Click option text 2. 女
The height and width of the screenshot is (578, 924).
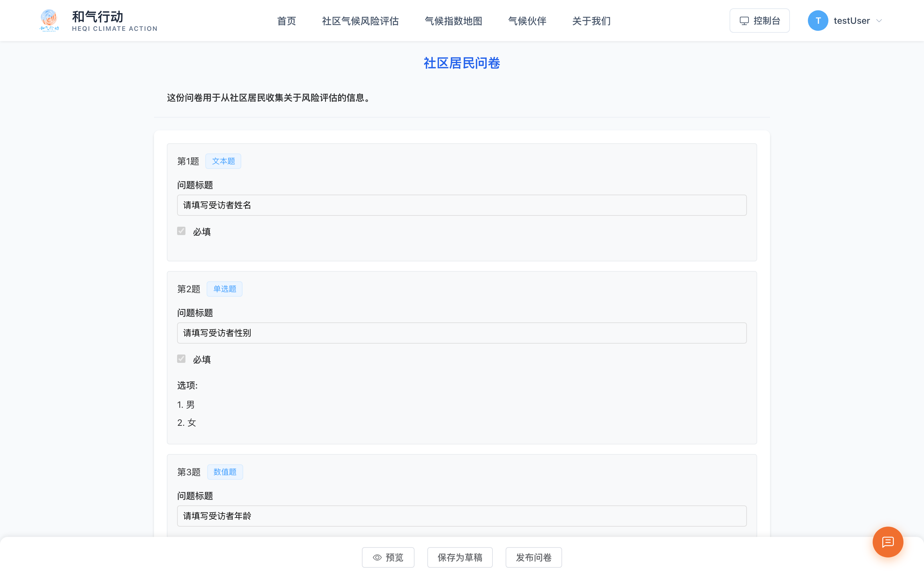pyautogui.click(x=187, y=422)
